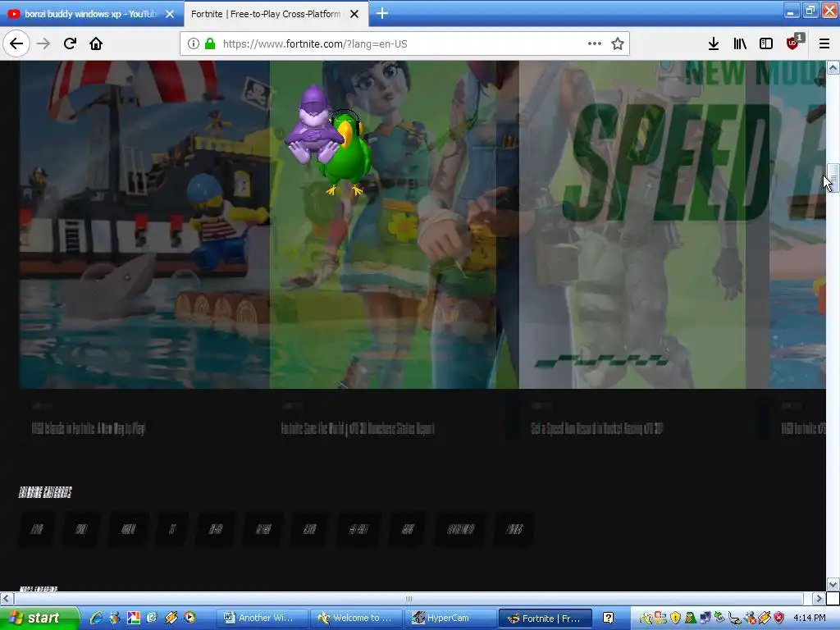Click the last Explore Categories chip

click(x=514, y=529)
